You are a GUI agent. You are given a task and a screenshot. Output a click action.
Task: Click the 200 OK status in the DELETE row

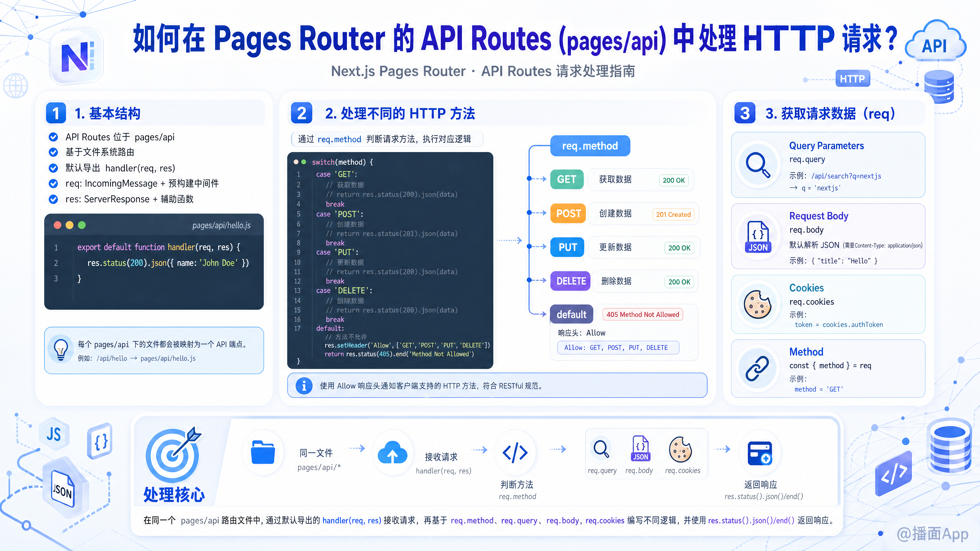679,282
